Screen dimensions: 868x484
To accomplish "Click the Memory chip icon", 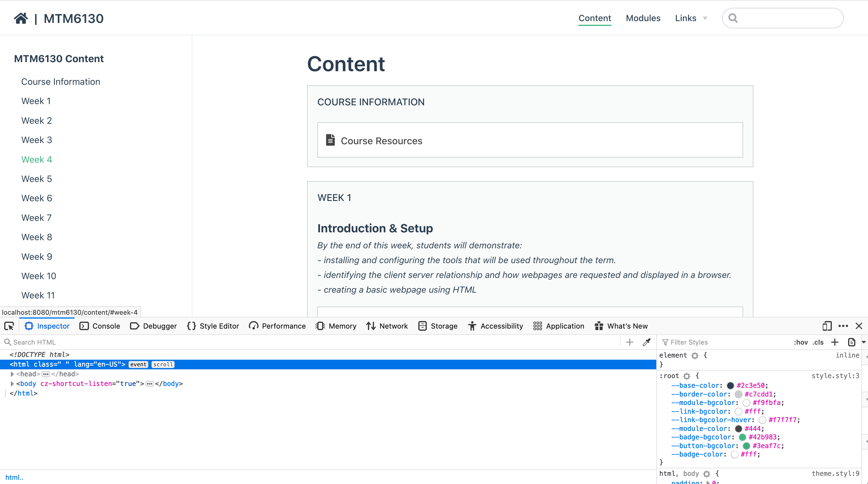I will (x=320, y=326).
